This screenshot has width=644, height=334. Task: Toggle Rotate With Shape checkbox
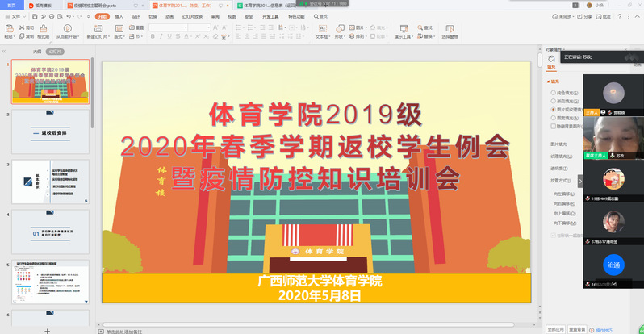pyautogui.click(x=553, y=236)
